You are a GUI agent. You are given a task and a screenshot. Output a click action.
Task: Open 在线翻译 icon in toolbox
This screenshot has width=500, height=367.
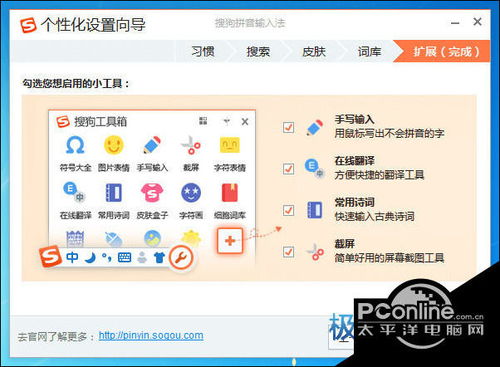[74, 193]
